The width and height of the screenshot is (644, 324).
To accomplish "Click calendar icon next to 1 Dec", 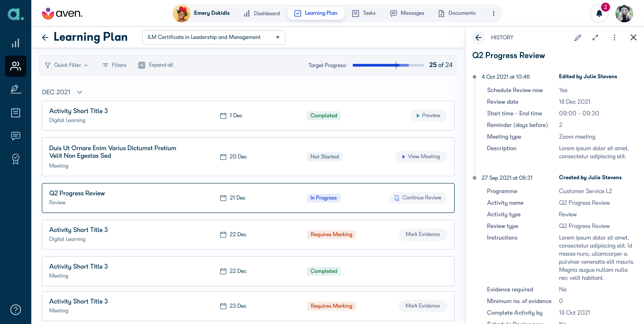I will pos(223,116).
